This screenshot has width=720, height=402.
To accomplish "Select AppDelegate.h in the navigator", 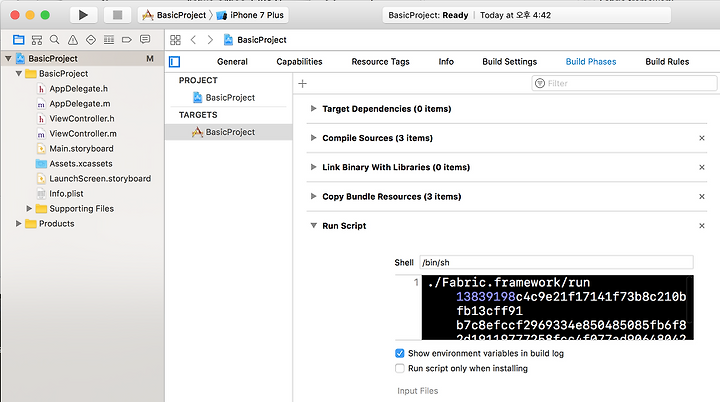I will point(79,89).
